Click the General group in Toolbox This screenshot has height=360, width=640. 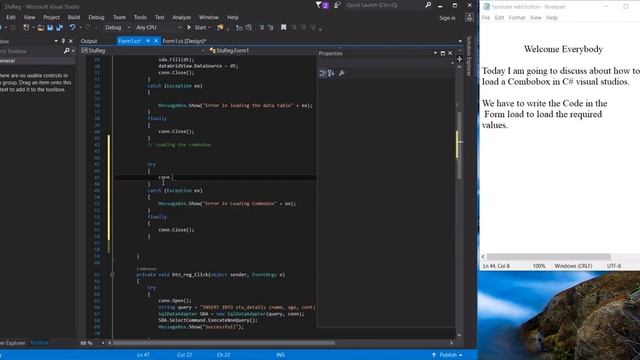[38, 61]
